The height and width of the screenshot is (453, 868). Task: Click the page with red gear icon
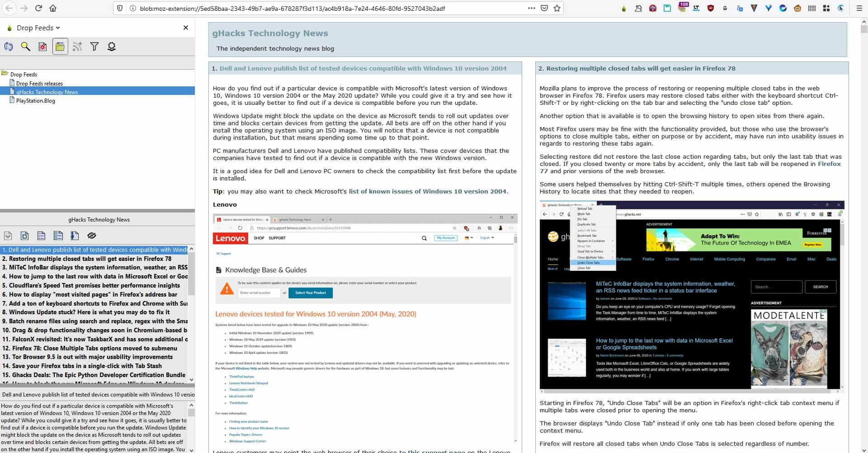(43, 47)
